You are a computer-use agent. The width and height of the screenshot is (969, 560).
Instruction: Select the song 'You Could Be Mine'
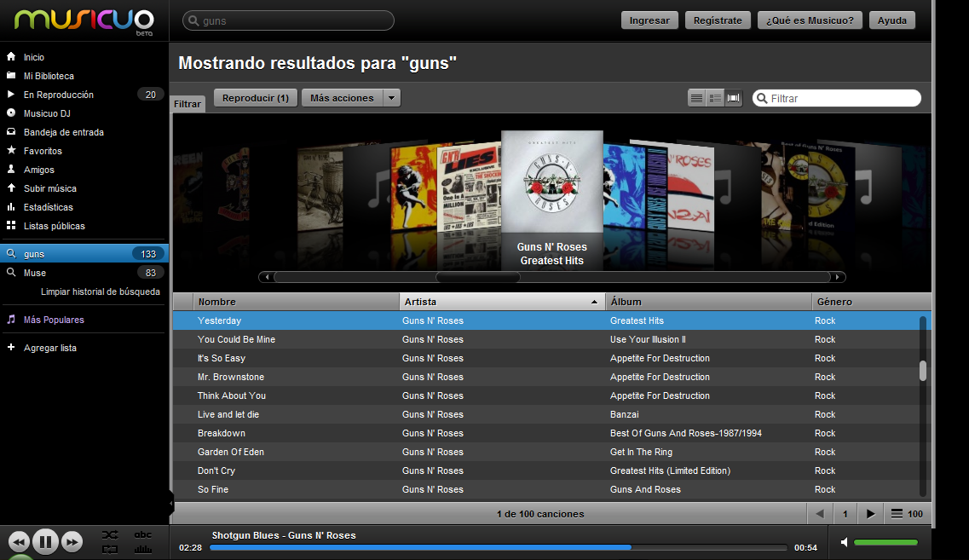pos(236,339)
